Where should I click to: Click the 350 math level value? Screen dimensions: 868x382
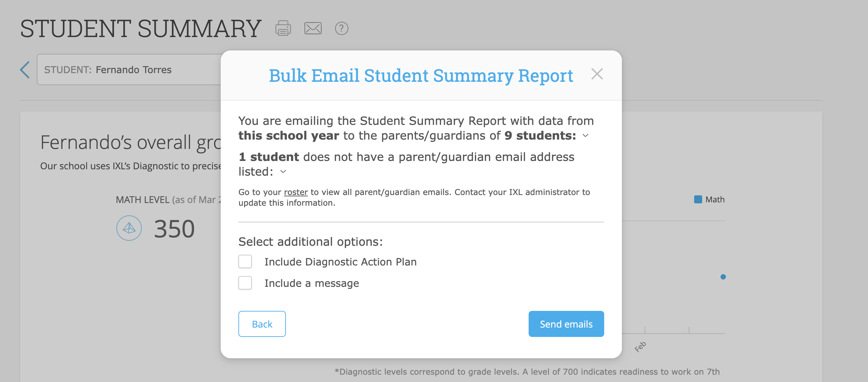tap(174, 228)
